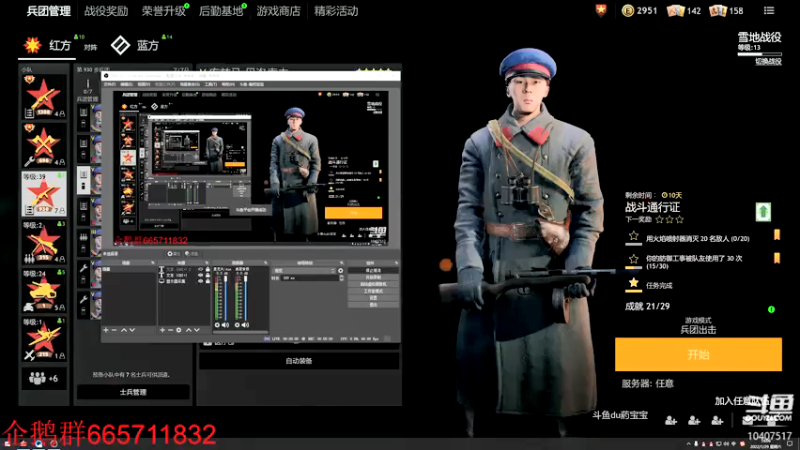Click the first invite-friend icon
Image resolution: width=800 pixels, height=450 pixels.
point(671,420)
